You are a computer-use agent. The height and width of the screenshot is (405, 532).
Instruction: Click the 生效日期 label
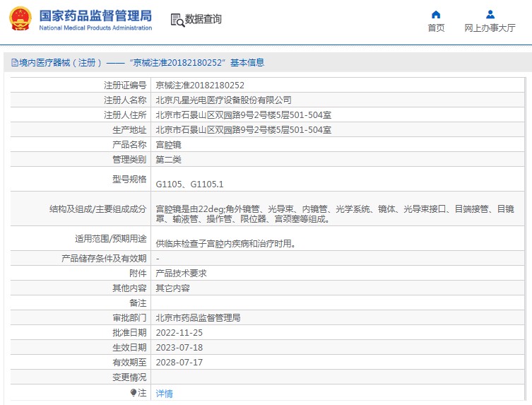point(129,348)
